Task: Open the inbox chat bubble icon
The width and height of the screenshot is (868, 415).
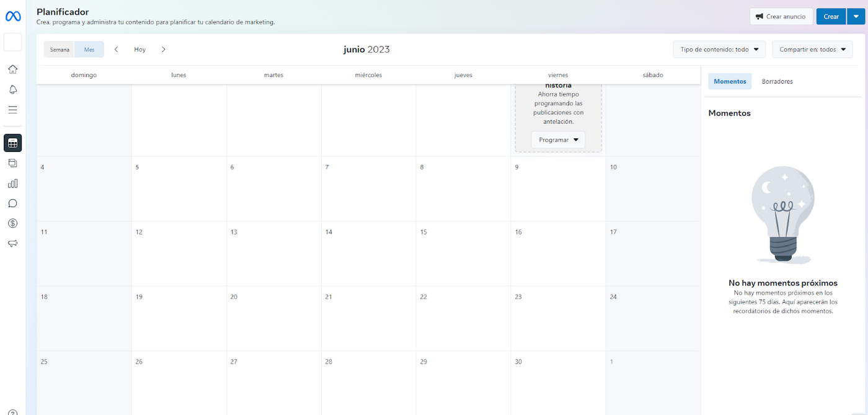Action: click(12, 203)
